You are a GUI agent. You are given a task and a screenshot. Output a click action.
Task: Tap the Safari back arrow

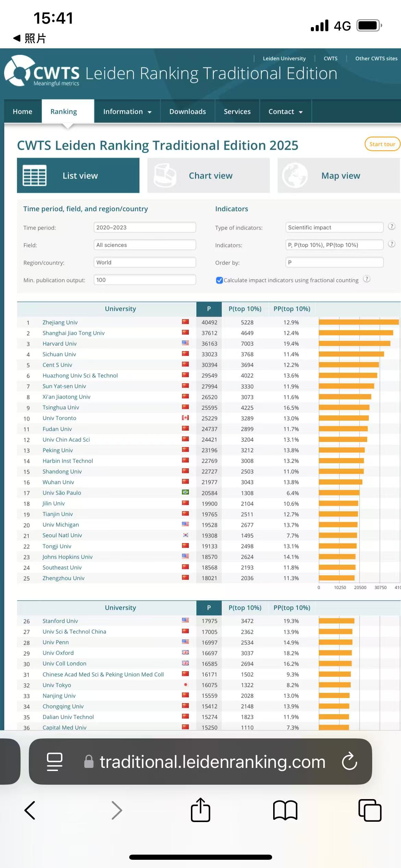coord(30,810)
